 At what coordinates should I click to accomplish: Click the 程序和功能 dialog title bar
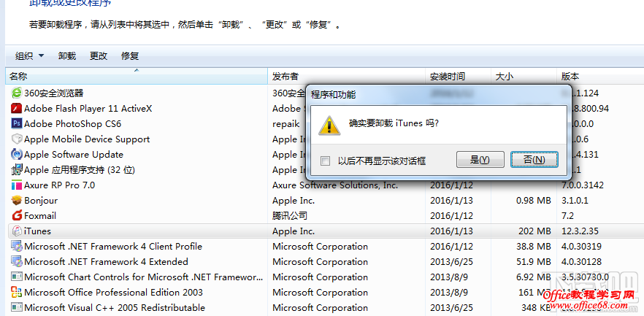tap(439, 95)
